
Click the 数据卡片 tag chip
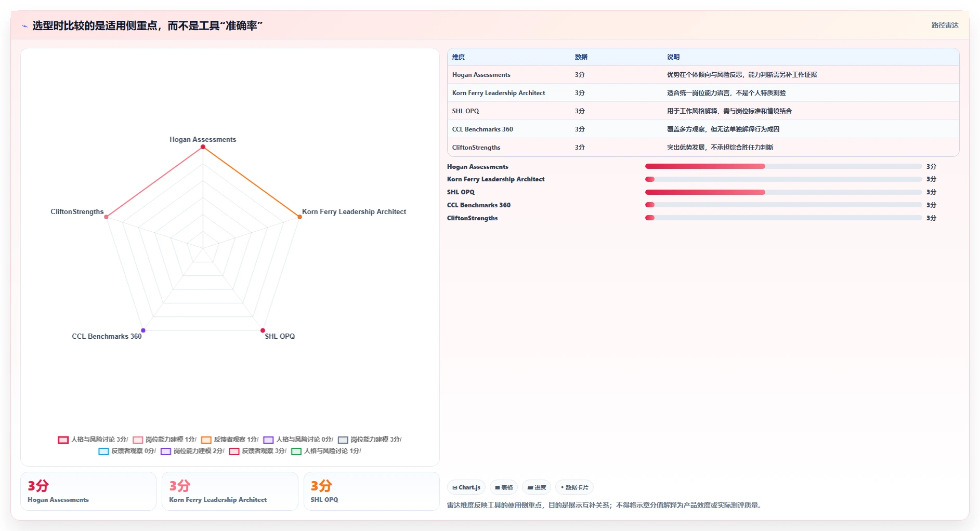tap(574, 487)
